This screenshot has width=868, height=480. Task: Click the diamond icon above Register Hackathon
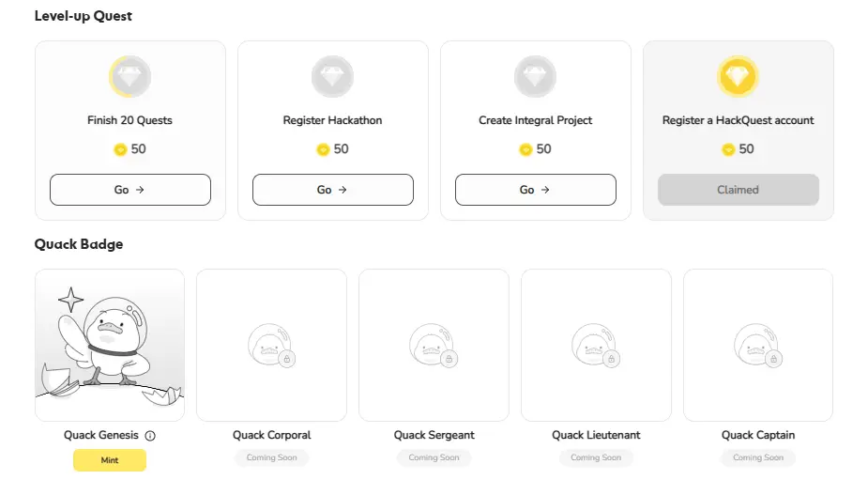[x=332, y=78]
